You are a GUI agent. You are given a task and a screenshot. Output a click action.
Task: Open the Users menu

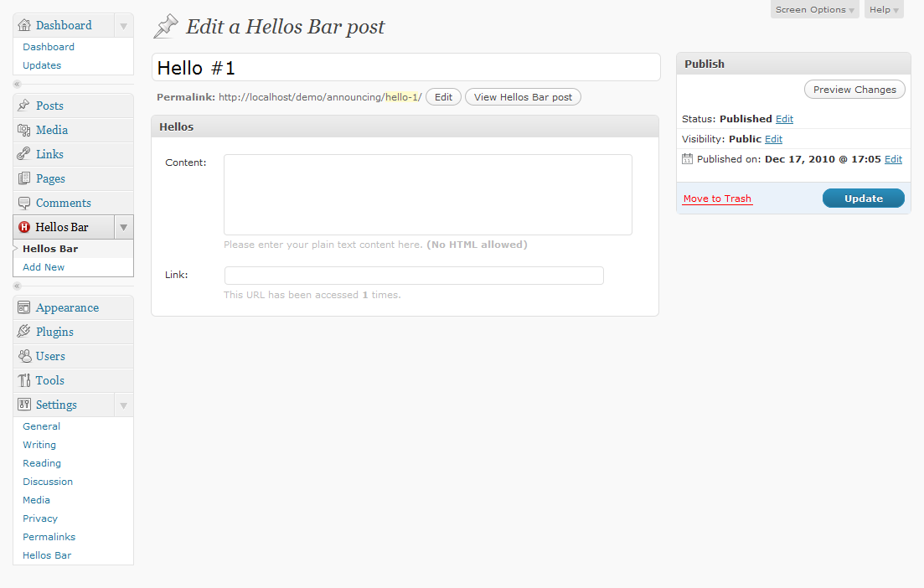[x=50, y=357]
